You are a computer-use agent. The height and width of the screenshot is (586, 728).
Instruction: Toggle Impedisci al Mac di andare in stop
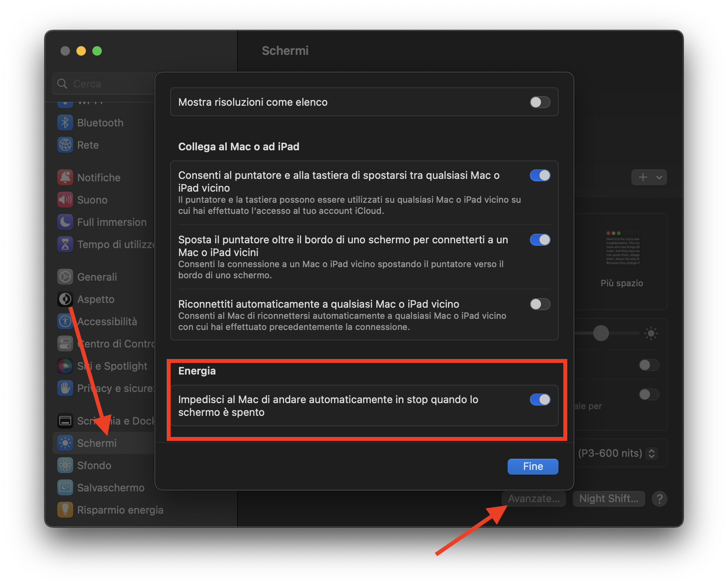coord(540,400)
